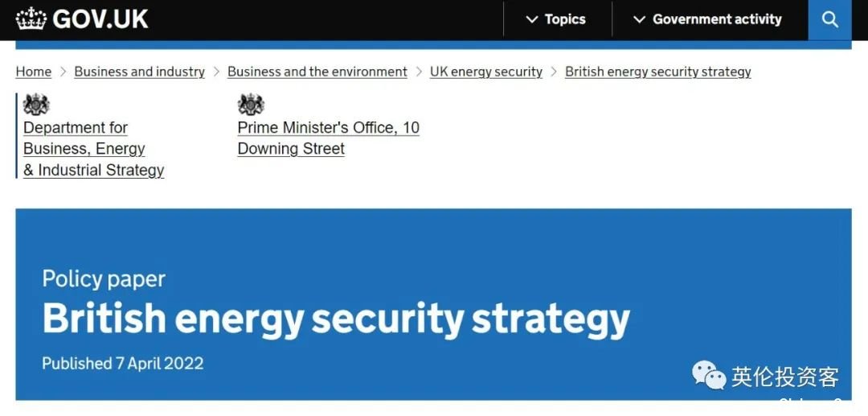Click the Prime Minister's Office crest icon
This screenshot has height=416, width=868.
[251, 104]
